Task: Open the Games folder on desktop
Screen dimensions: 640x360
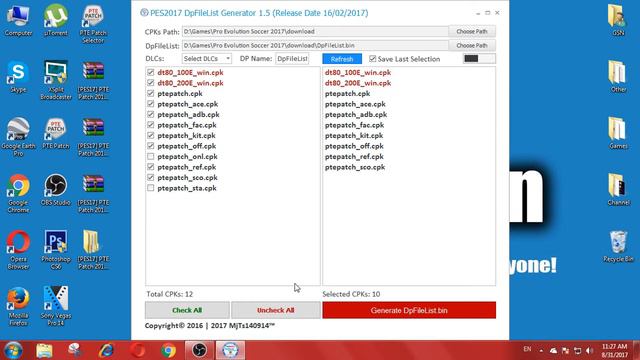Action: click(618, 133)
